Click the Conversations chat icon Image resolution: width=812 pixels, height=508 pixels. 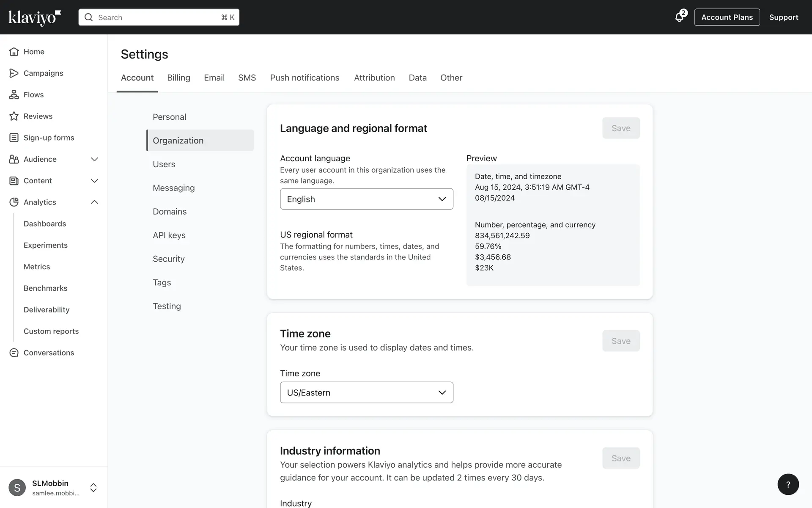[14, 353]
